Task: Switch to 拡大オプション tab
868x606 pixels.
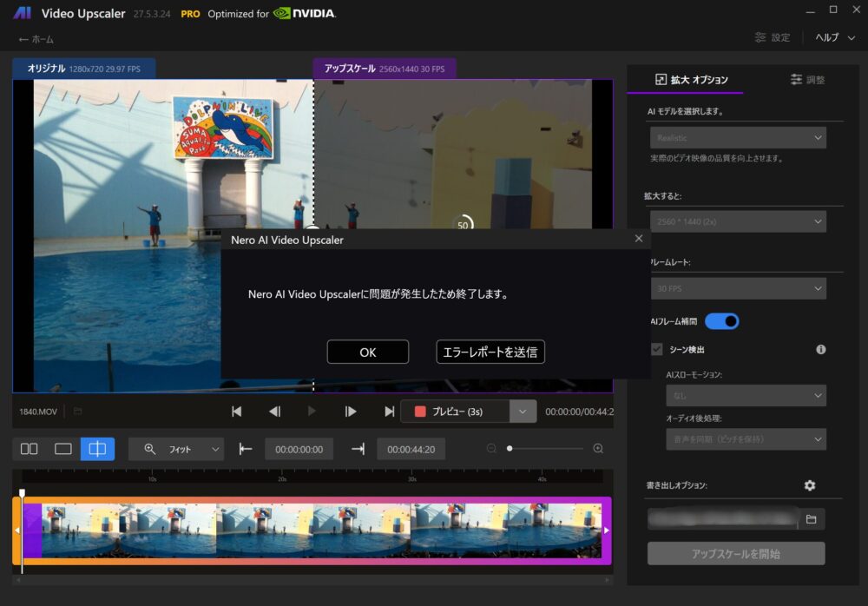Action: pyautogui.click(x=692, y=80)
